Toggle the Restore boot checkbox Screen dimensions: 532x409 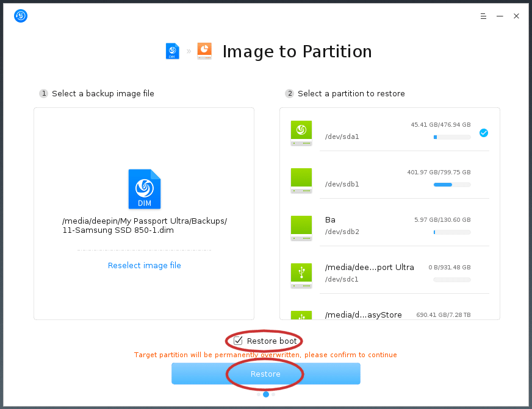[x=238, y=341]
